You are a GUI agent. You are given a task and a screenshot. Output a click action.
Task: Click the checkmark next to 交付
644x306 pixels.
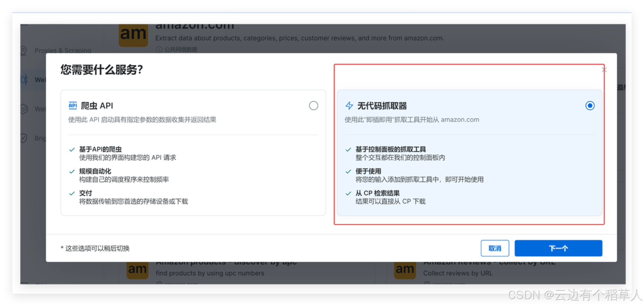click(72, 193)
